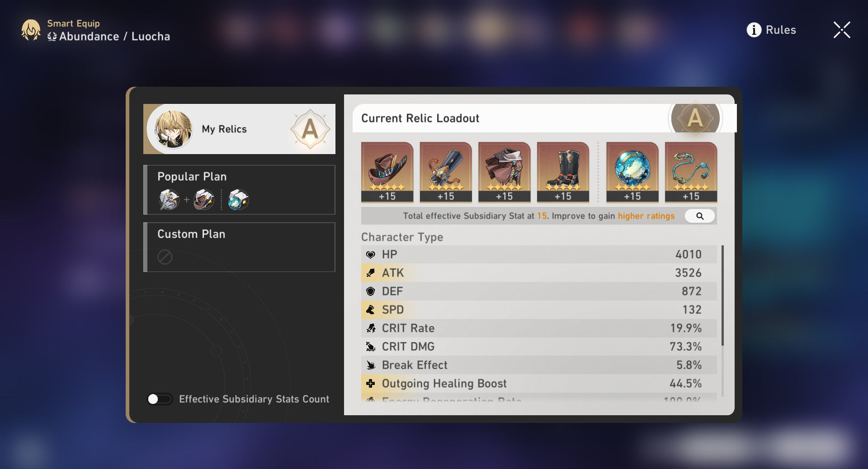The image size is (868, 469).
Task: Select the SPD stat row
Action: tap(539, 310)
